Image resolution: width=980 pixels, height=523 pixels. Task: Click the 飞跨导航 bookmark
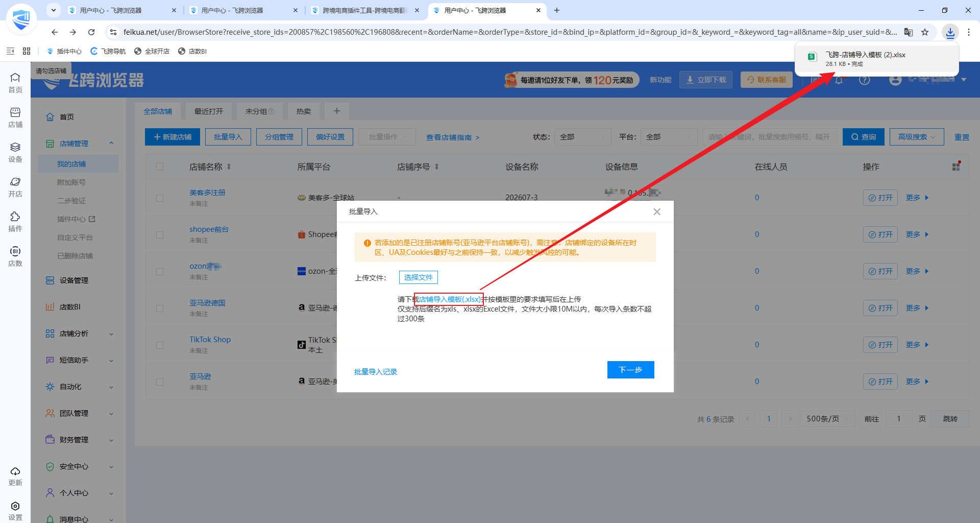tap(108, 51)
